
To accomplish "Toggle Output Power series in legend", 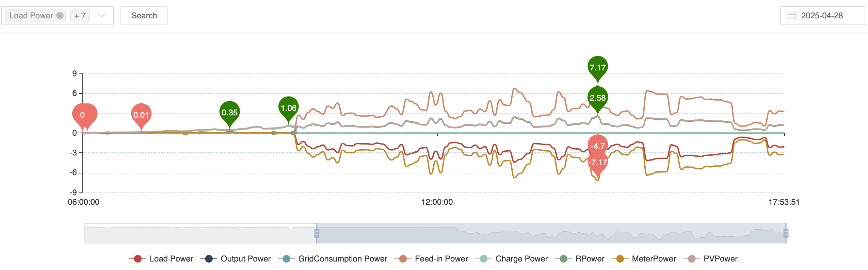I will click(x=245, y=259).
